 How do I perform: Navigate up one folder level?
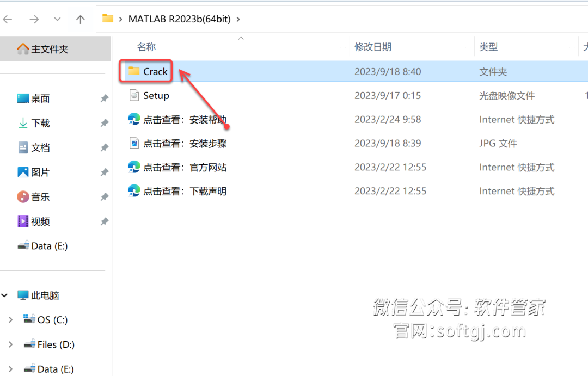80,19
